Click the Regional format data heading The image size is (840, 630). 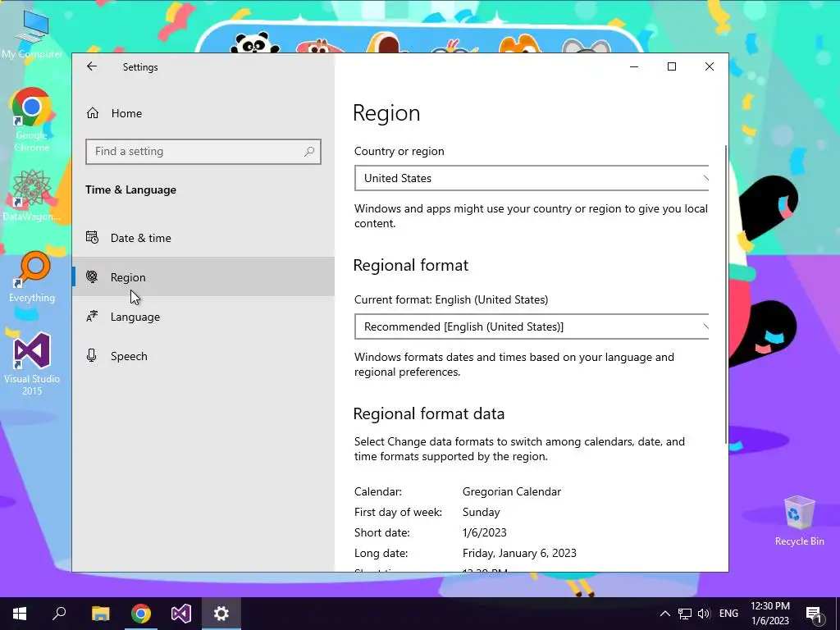coord(429,413)
